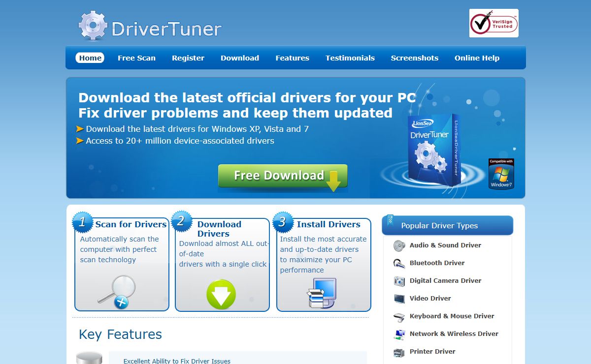This screenshot has width=591, height=364.
Task: Click 'Download almost ALL out-of-date' description text
Action: (224, 254)
